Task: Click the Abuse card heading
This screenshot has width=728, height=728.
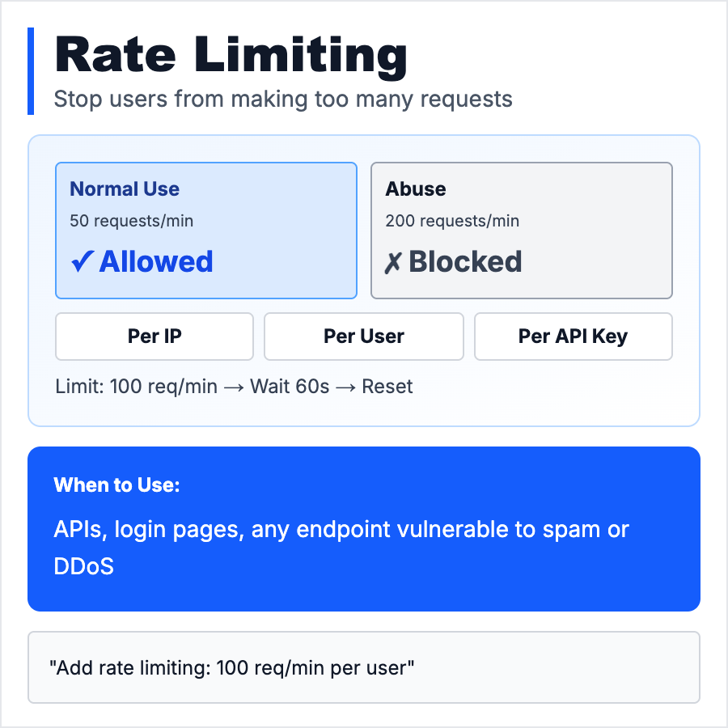Action: [416, 189]
